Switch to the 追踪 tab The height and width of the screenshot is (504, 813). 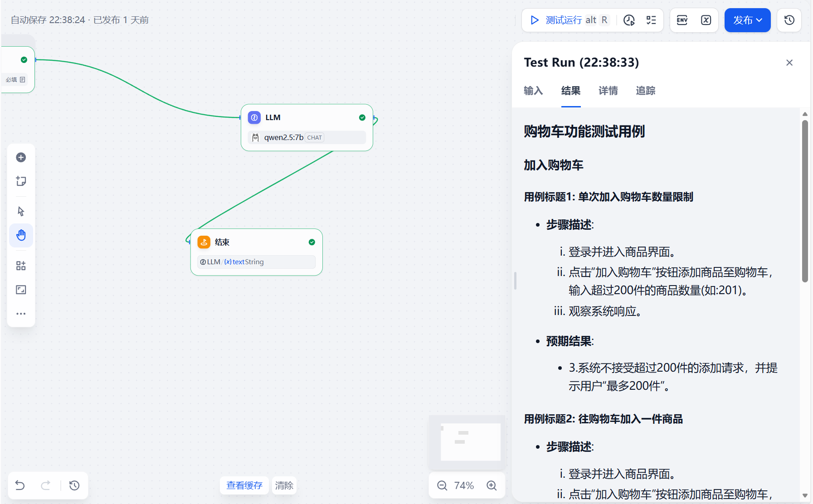[x=645, y=91]
